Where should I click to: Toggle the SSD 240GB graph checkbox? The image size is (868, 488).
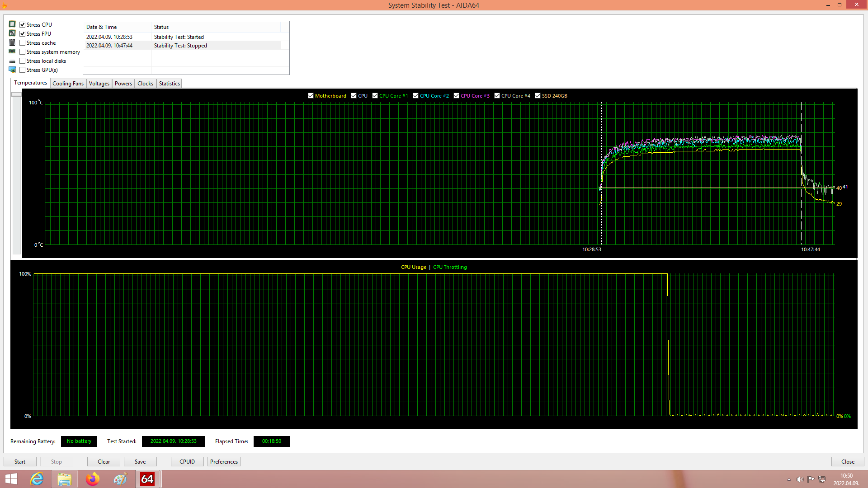tap(538, 96)
